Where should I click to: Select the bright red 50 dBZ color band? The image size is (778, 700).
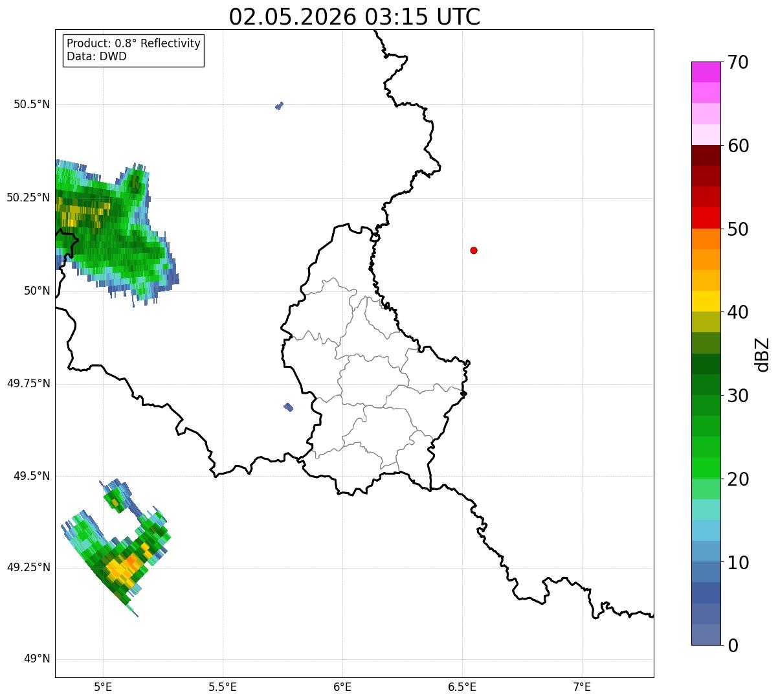[x=706, y=218]
